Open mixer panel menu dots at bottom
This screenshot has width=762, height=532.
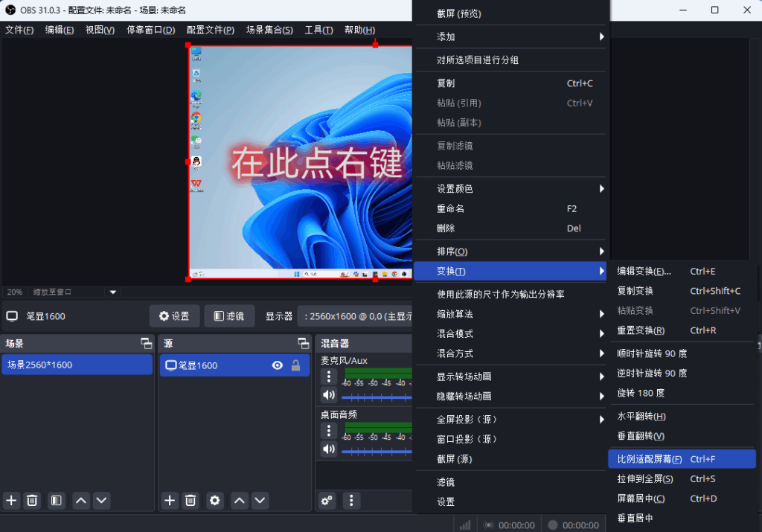click(351, 501)
